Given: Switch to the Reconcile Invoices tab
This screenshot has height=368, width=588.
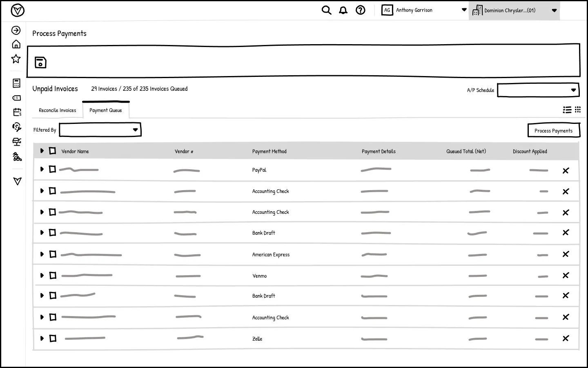Looking at the screenshot, I should (x=58, y=110).
